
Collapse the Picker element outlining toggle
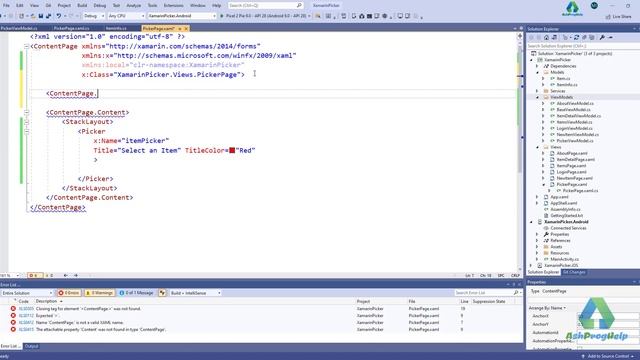[x=27, y=131]
